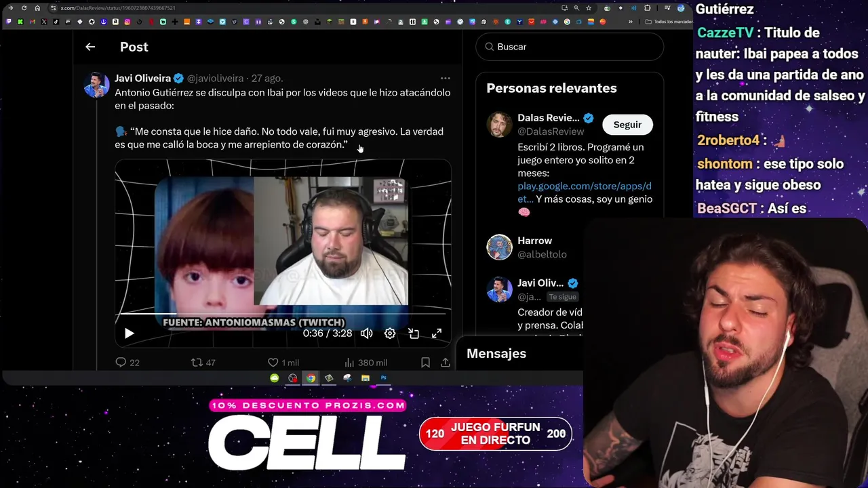The image size is (868, 488).
Task: Expand the bookmarks bar overflow chevron
Action: pyautogui.click(x=631, y=22)
